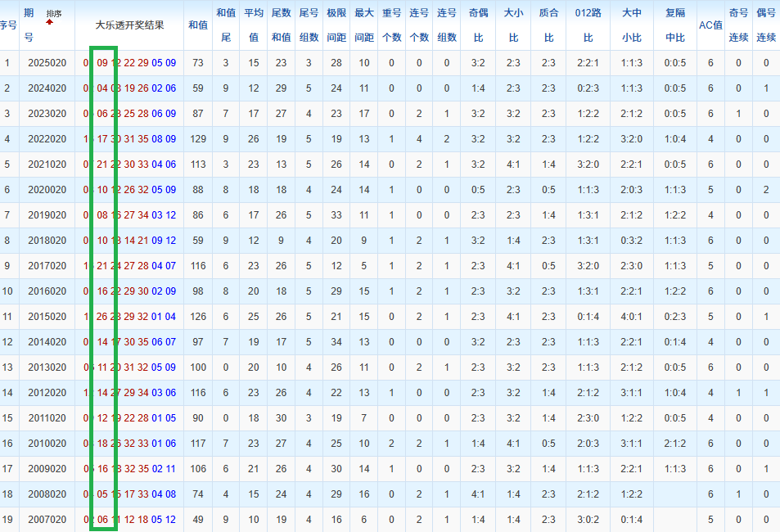780x532 pixels.
Task: Click 大中小比 value 4:0:1 in row 2015020
Action: click(632, 317)
